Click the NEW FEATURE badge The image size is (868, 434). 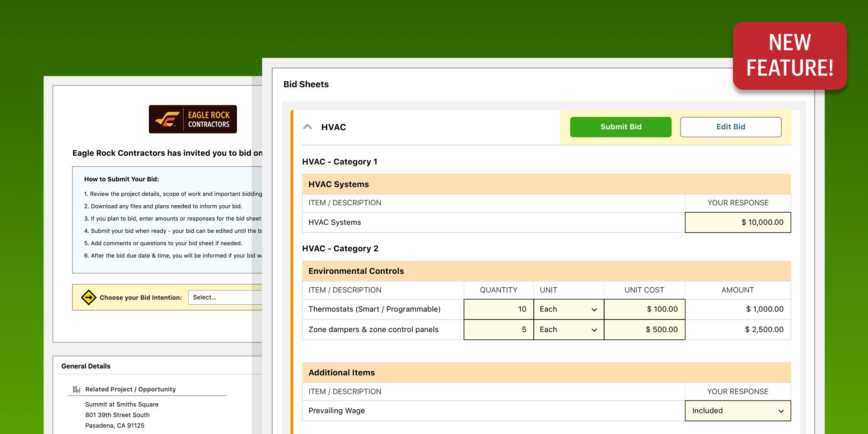pos(789,56)
